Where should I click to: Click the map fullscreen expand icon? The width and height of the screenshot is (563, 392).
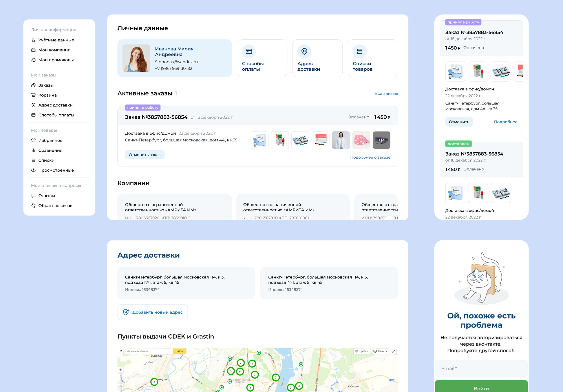[394, 351]
